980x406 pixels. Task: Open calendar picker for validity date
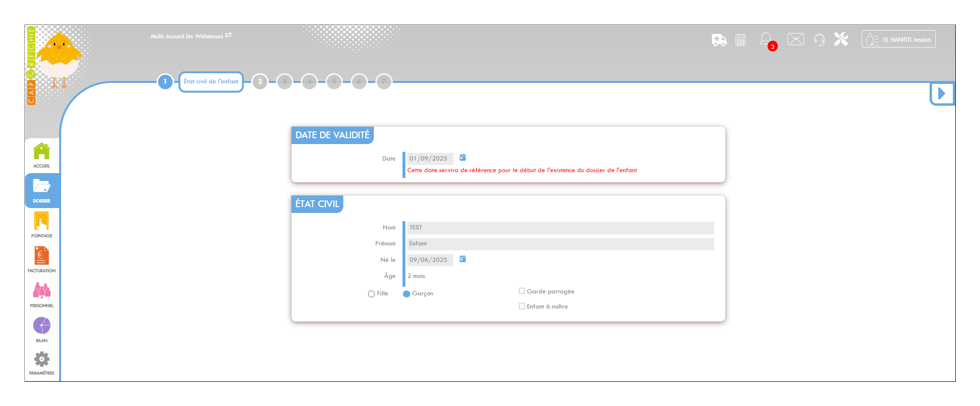(x=463, y=158)
